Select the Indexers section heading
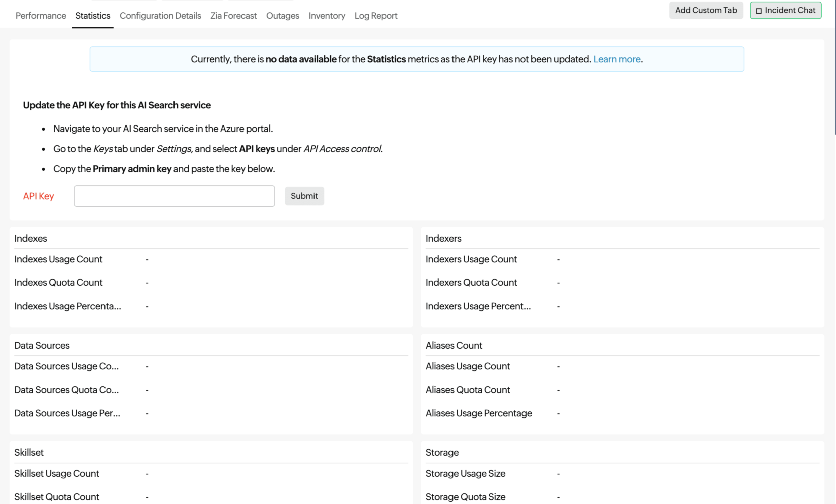 pos(443,238)
